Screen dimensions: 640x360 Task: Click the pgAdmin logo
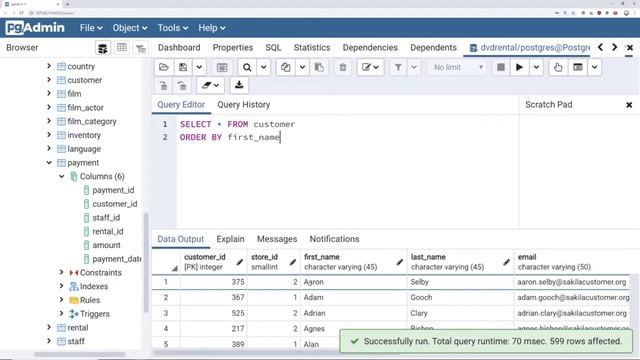[35, 28]
